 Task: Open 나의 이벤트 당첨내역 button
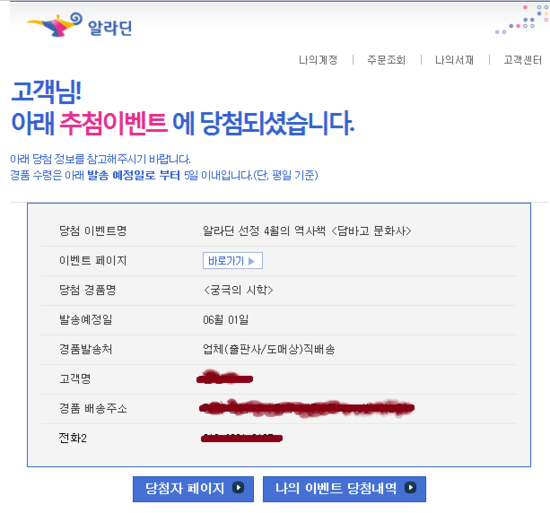pos(344,489)
